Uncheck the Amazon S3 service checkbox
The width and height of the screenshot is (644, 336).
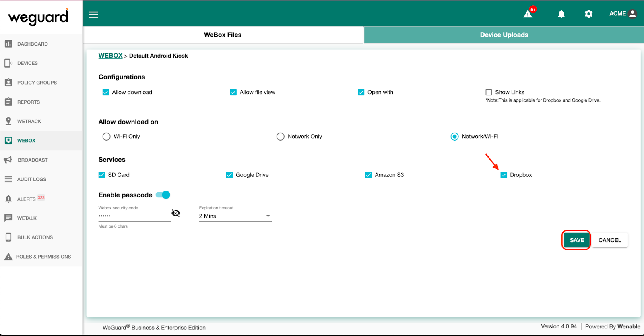tap(368, 175)
